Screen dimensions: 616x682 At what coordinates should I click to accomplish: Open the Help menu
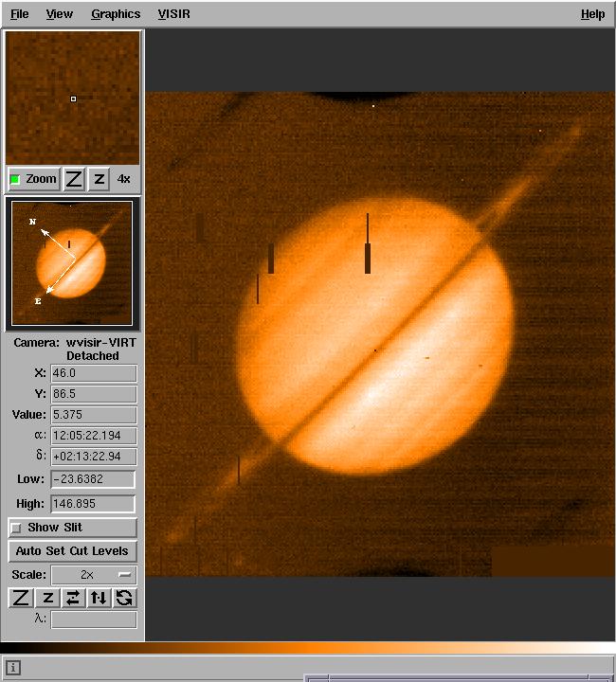[592, 14]
